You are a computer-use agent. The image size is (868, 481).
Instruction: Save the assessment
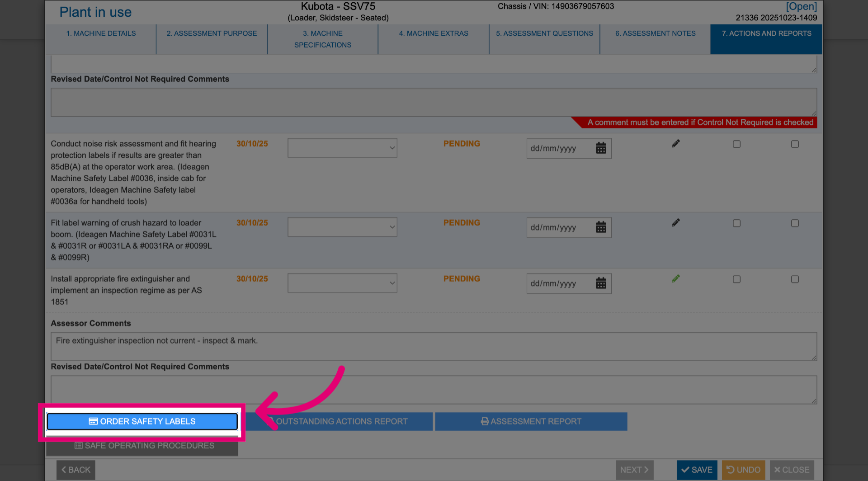pyautogui.click(x=697, y=470)
